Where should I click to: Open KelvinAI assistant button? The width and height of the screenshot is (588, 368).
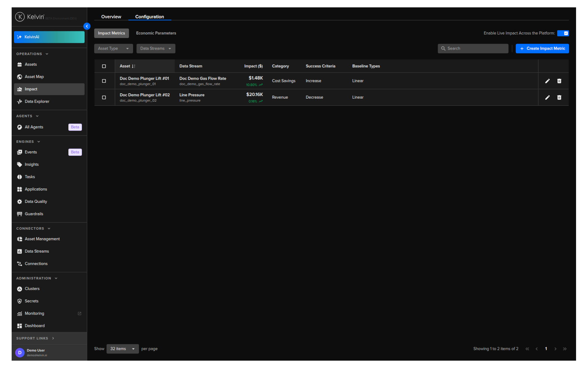click(49, 37)
